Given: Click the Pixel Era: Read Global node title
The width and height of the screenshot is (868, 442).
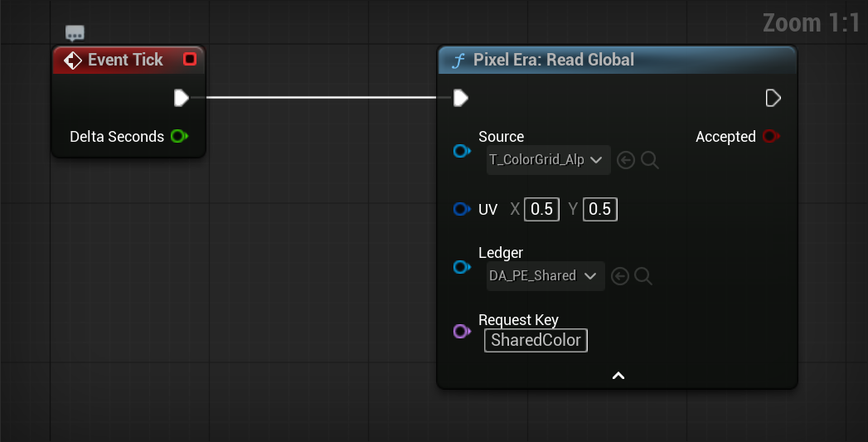Looking at the screenshot, I should pyautogui.click(x=554, y=60).
